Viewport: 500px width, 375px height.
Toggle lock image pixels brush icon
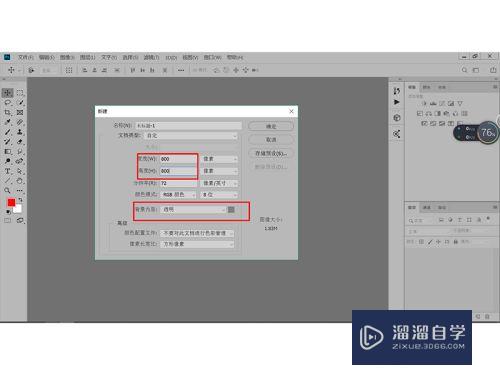click(x=430, y=241)
